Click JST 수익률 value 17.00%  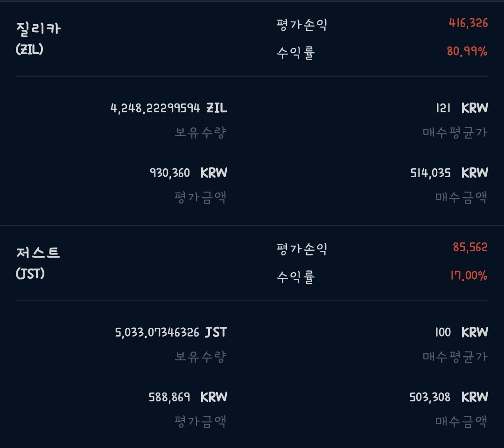coord(469,276)
